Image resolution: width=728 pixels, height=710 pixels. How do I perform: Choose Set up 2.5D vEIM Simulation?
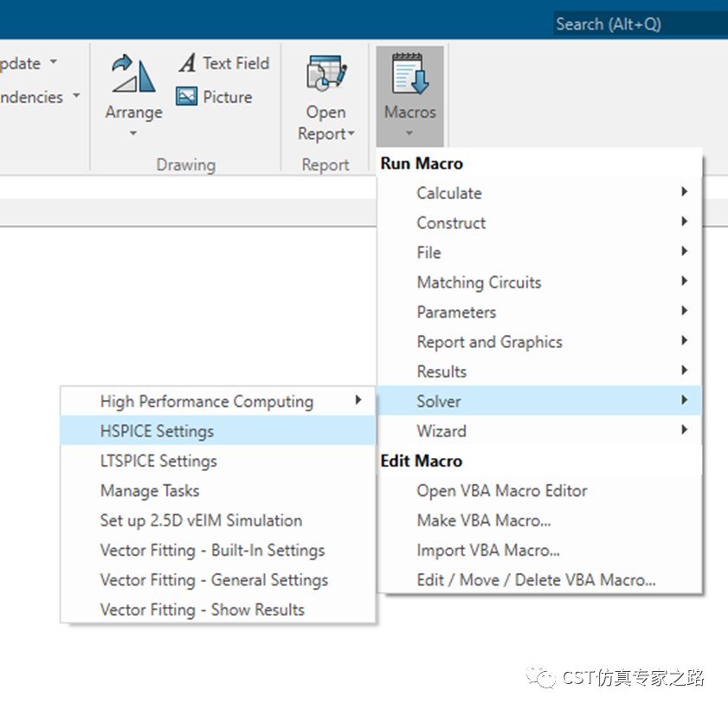coord(218,520)
